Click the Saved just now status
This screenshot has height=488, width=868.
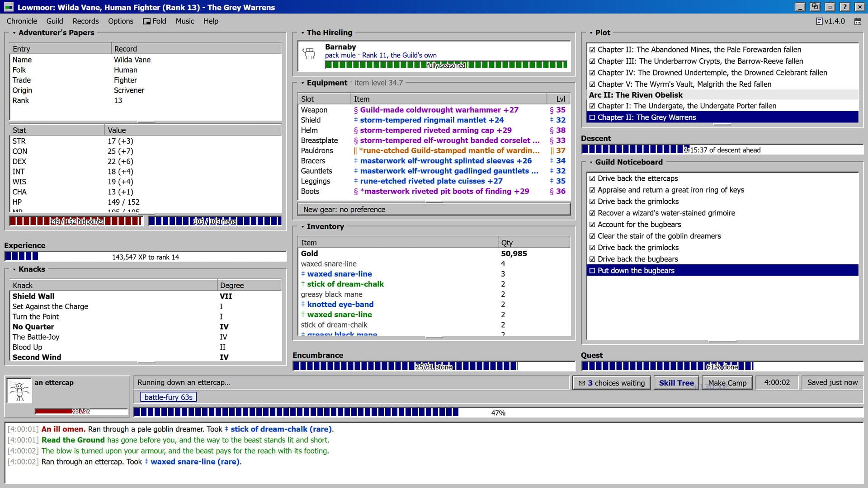[832, 383]
